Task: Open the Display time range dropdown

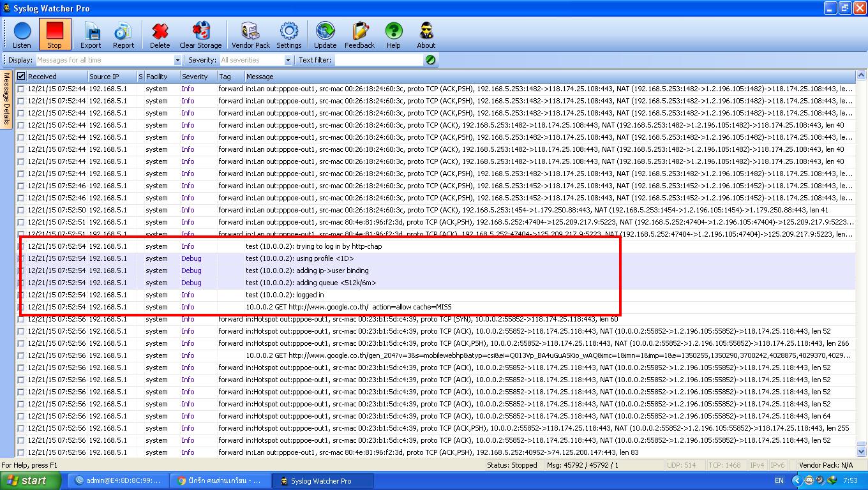Action: [177, 60]
